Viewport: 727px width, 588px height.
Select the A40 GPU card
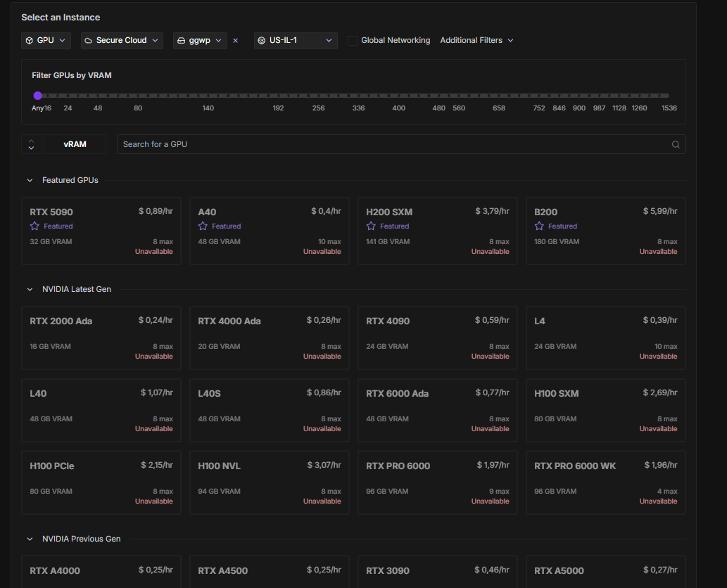pos(270,231)
